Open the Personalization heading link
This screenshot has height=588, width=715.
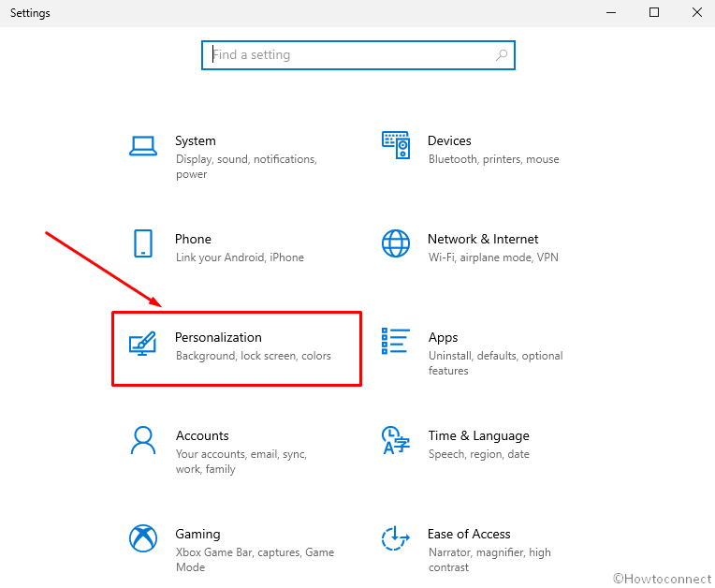pos(218,338)
